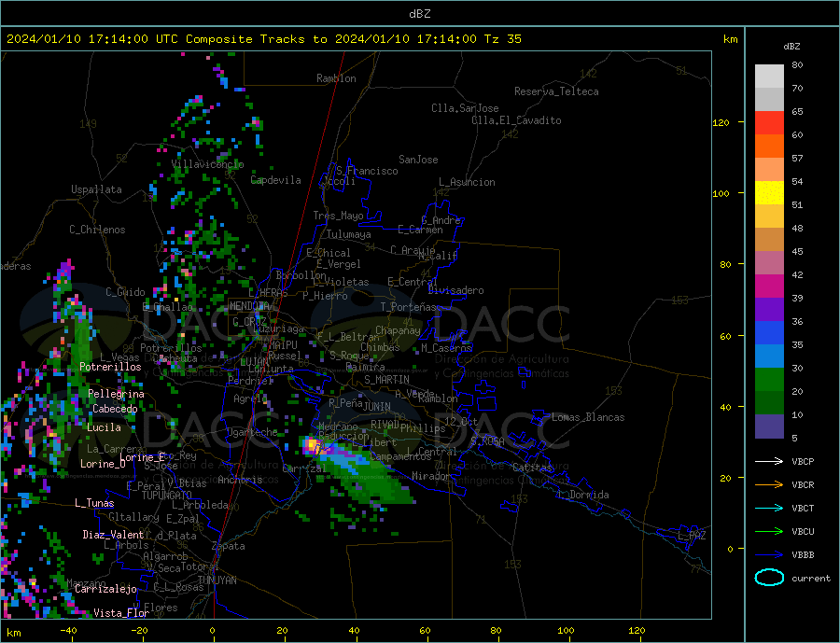Click the 'km' unit label at top right
The width and height of the screenshot is (840, 643).
(x=730, y=39)
